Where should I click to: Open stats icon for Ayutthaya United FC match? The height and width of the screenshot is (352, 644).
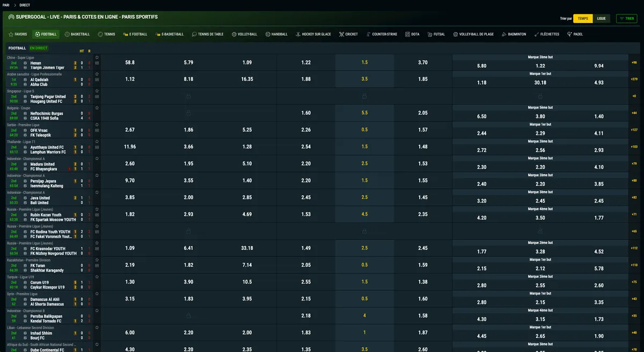click(x=97, y=147)
